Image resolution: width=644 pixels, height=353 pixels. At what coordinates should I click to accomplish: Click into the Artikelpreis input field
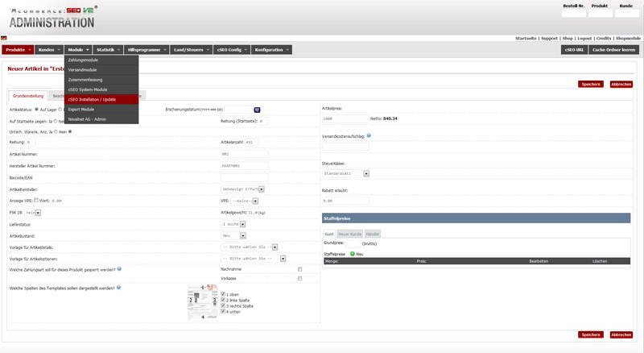[345, 118]
